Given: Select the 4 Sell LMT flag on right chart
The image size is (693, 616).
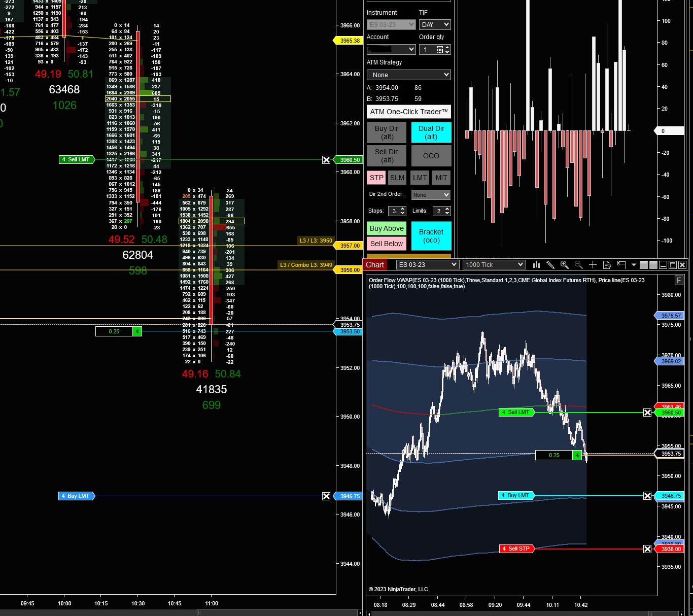Looking at the screenshot, I should coord(517,413).
